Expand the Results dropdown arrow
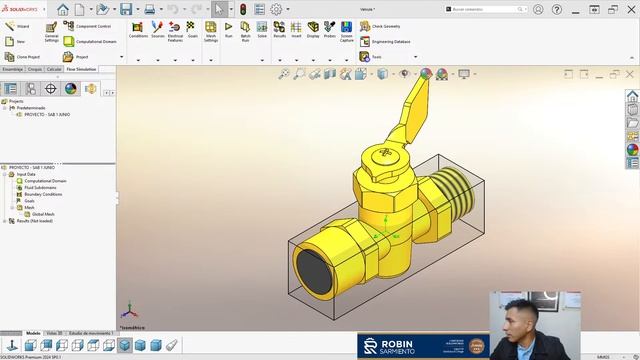The image size is (640, 360). coord(280,60)
